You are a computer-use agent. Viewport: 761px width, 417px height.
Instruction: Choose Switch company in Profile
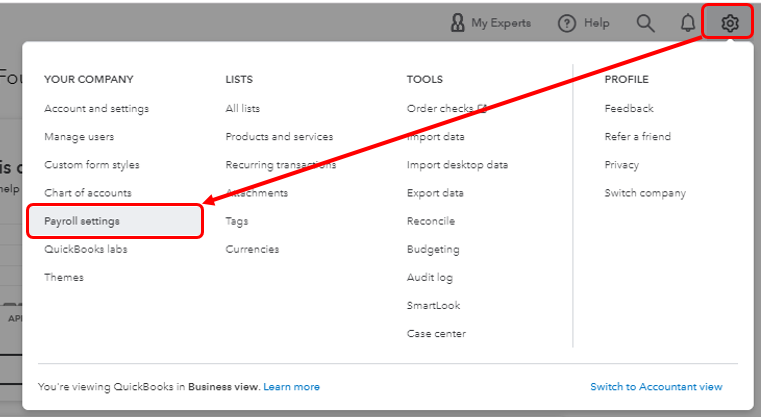(645, 193)
